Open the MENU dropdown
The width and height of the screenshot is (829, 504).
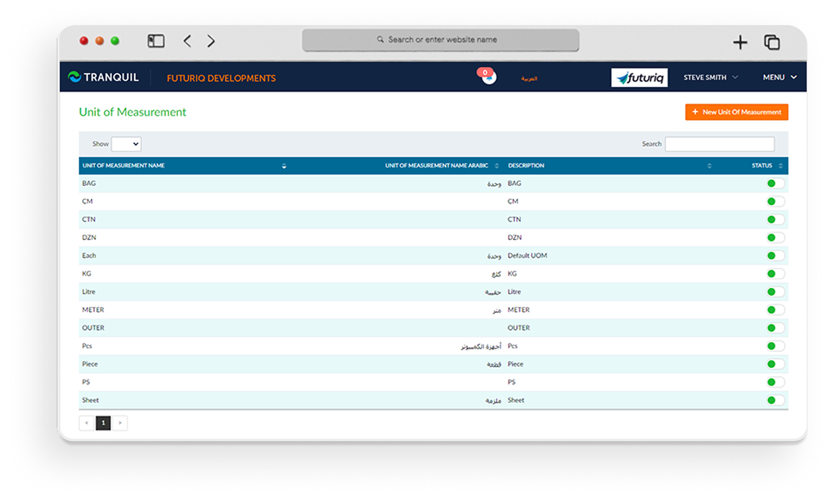pyautogui.click(x=779, y=77)
